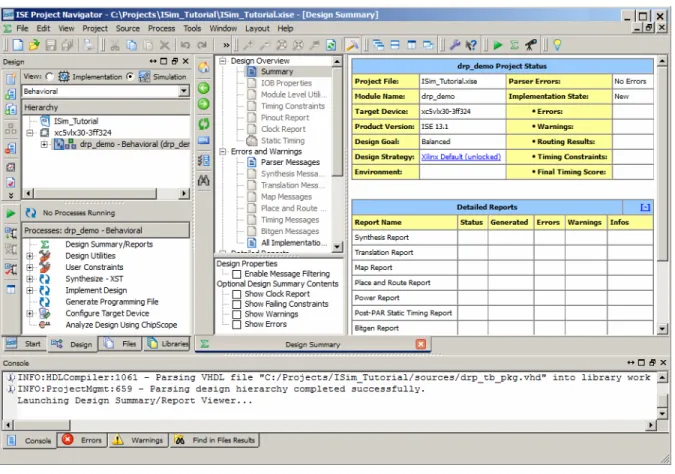Click the hammer icon in main toolbar
The width and height of the screenshot is (675, 474).
pos(352,45)
